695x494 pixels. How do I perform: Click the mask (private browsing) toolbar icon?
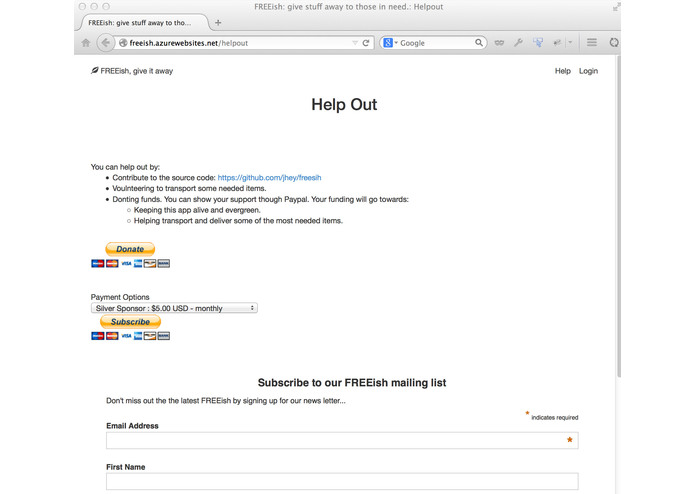click(499, 43)
